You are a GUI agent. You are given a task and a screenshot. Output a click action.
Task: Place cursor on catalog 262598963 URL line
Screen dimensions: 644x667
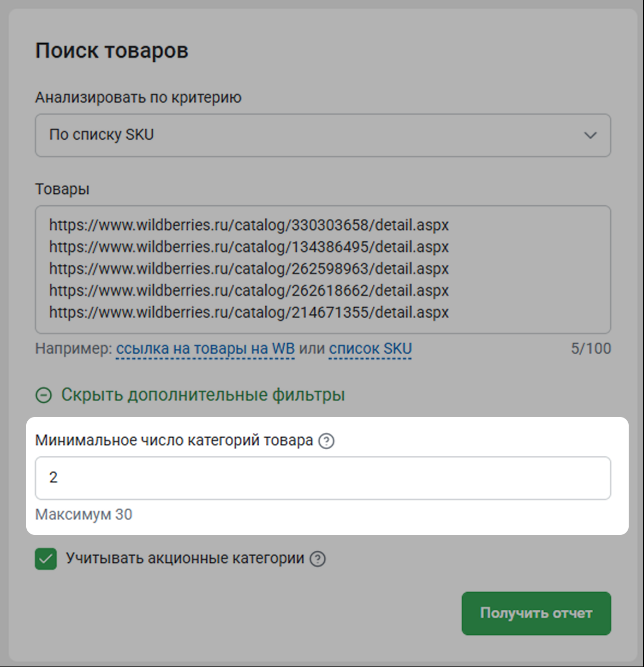point(249,269)
